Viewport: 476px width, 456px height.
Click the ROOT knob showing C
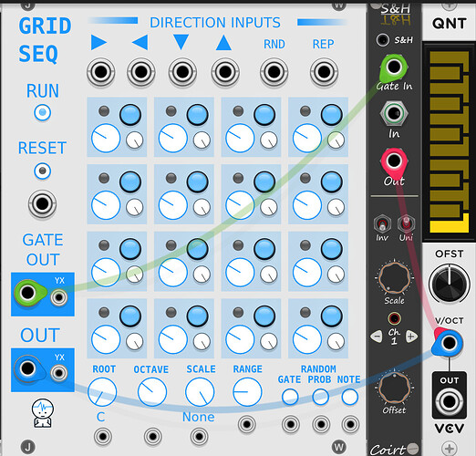point(102,392)
